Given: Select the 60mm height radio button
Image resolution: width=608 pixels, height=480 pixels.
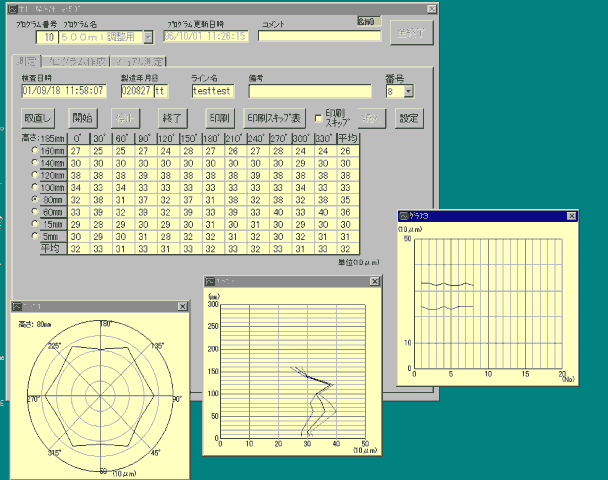Looking at the screenshot, I should pos(35,211).
